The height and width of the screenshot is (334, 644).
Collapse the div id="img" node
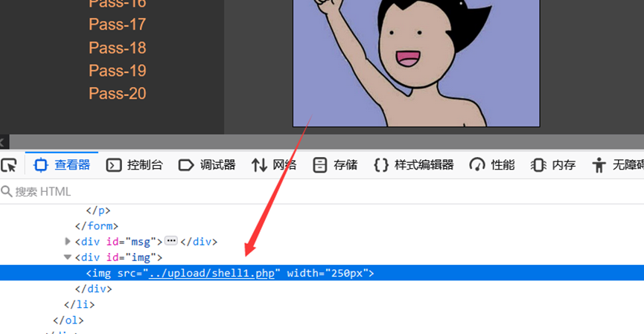[68, 257]
